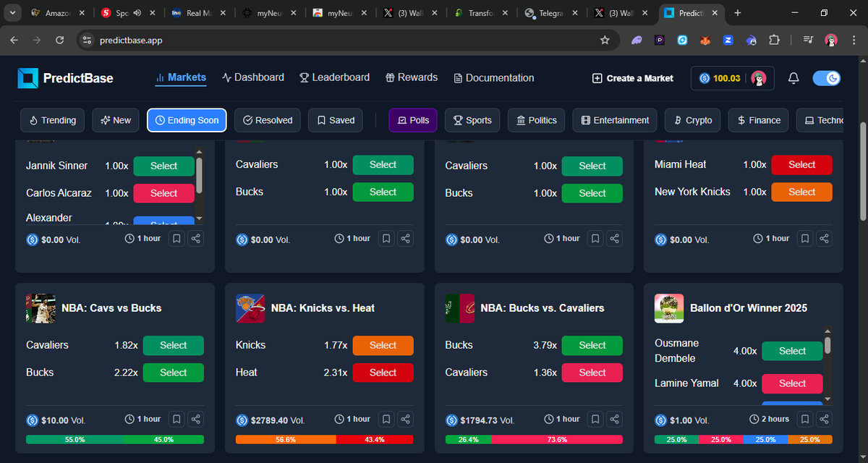The height and width of the screenshot is (463, 868).
Task: Go to the Dashboard page
Action: click(x=253, y=77)
